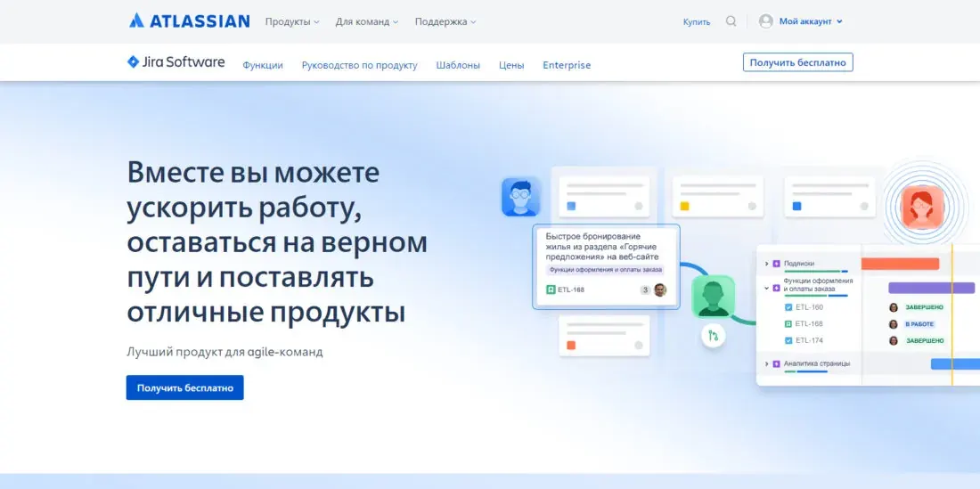This screenshot has width=980, height=489.
Task: Click the purple timeline bar
Action: coord(931,288)
